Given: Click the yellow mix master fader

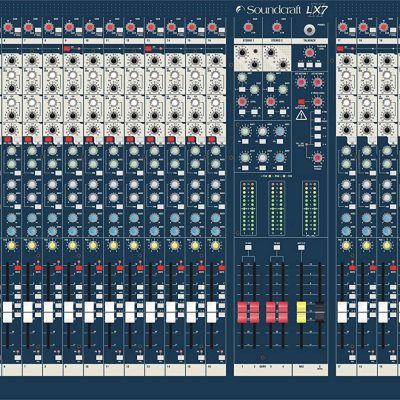Looking at the screenshot, I should pos(301,312).
